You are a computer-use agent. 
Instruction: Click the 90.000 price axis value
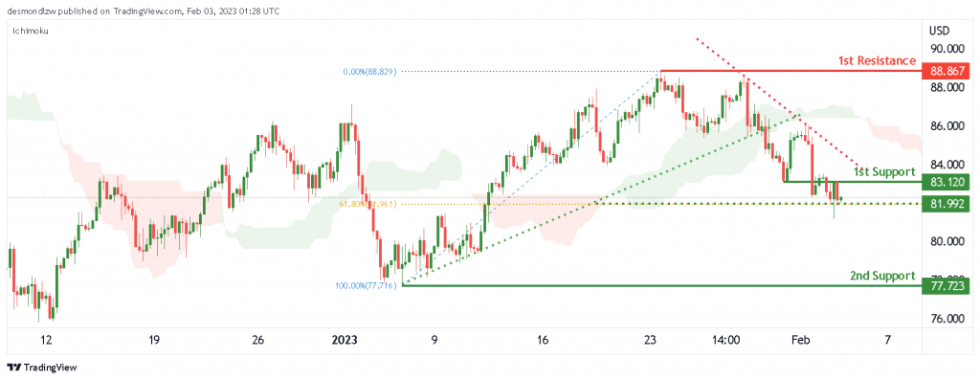tap(947, 49)
